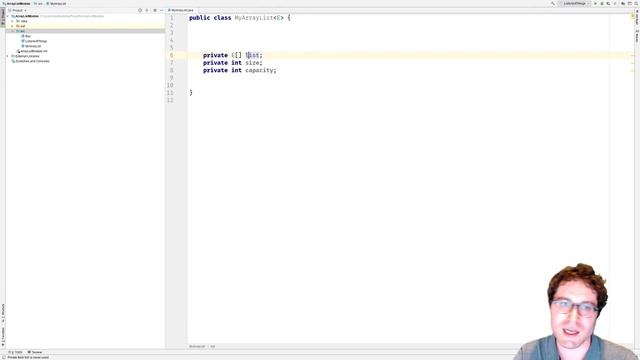Click the ArrayListReview breadcrumb in navigation bar
This screenshot has width=640, height=360.
point(16,3)
